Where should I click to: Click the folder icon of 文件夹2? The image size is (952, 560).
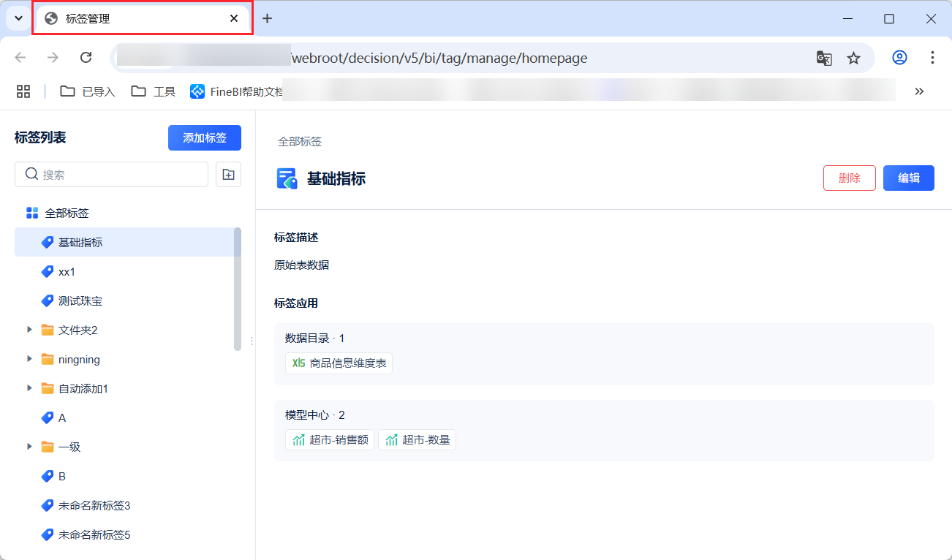click(x=48, y=330)
